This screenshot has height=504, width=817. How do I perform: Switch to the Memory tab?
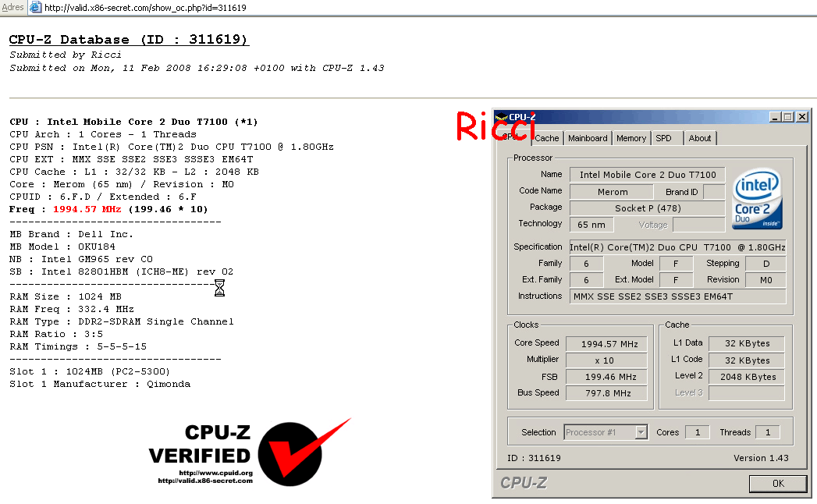631,138
